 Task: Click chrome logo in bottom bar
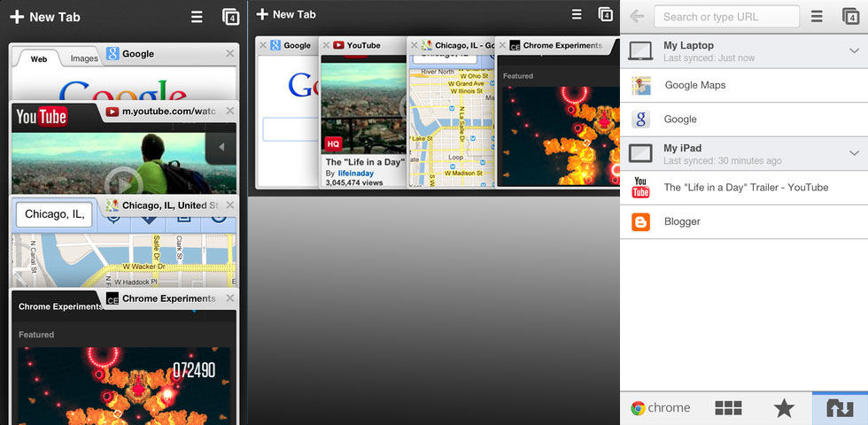[x=661, y=408]
